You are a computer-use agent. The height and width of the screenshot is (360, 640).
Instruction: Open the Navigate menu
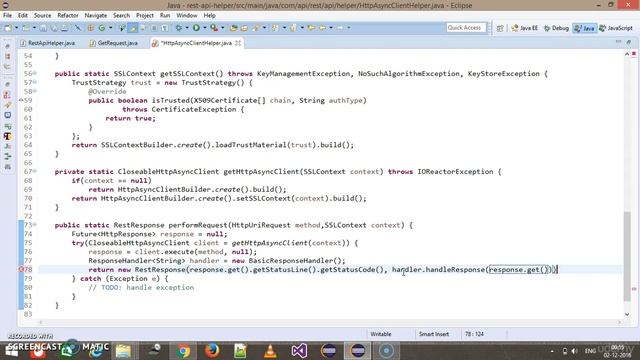click(x=96, y=16)
